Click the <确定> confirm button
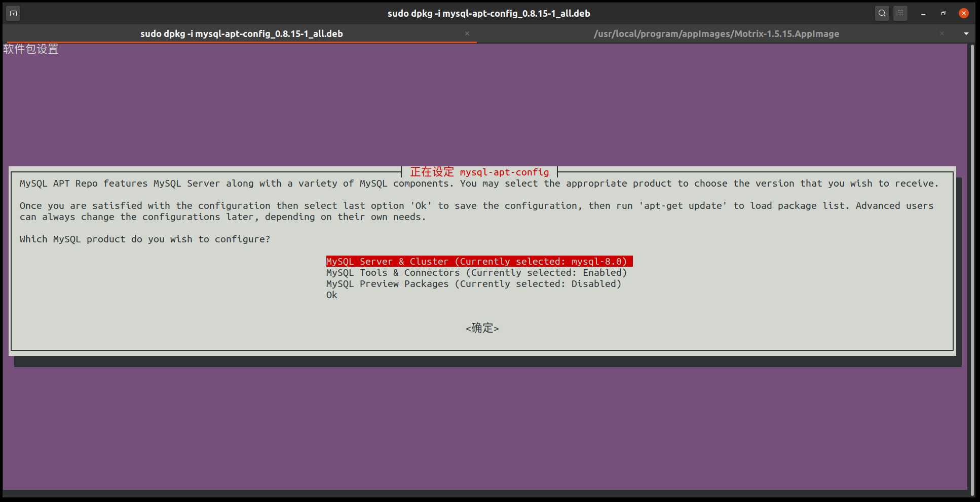 (482, 328)
